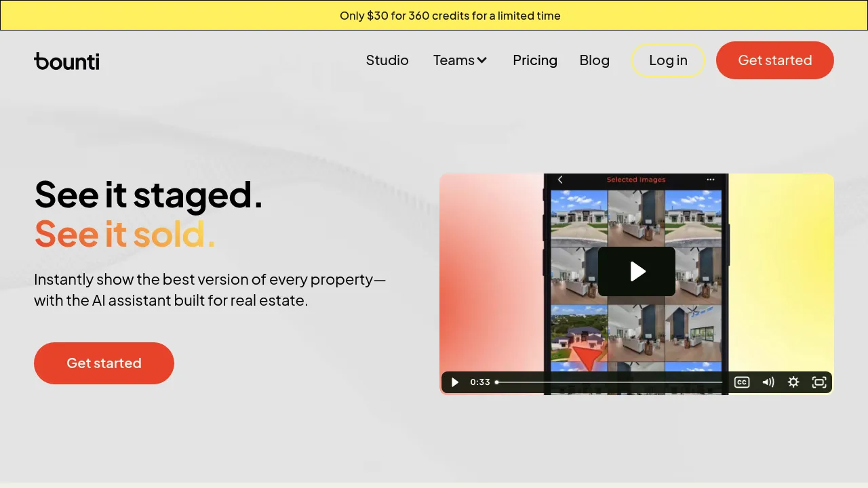The height and width of the screenshot is (488, 868).
Task: Click the 'Selected Images' title in the video
Action: [636, 180]
